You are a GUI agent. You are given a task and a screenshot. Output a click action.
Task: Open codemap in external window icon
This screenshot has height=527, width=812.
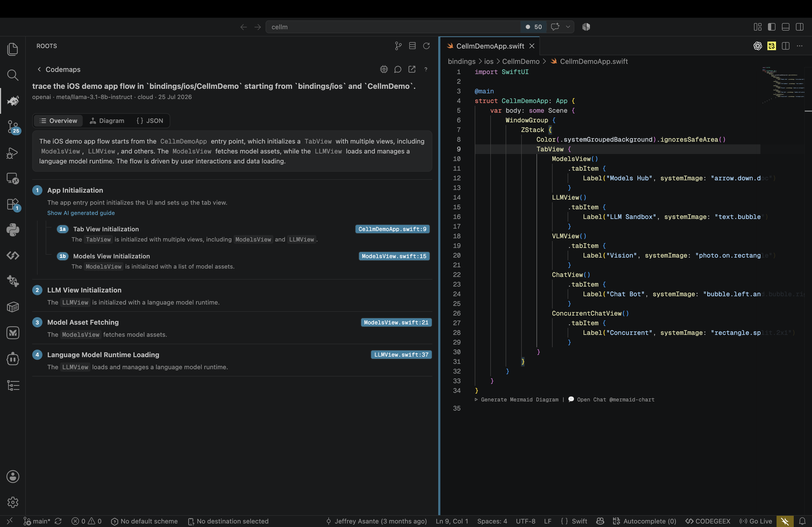[412, 69]
